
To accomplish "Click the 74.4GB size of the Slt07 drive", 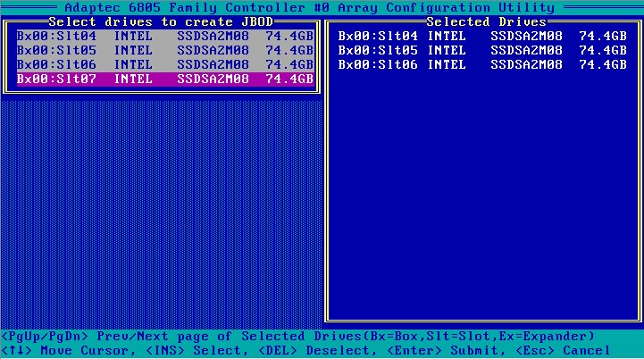I will click(x=289, y=79).
